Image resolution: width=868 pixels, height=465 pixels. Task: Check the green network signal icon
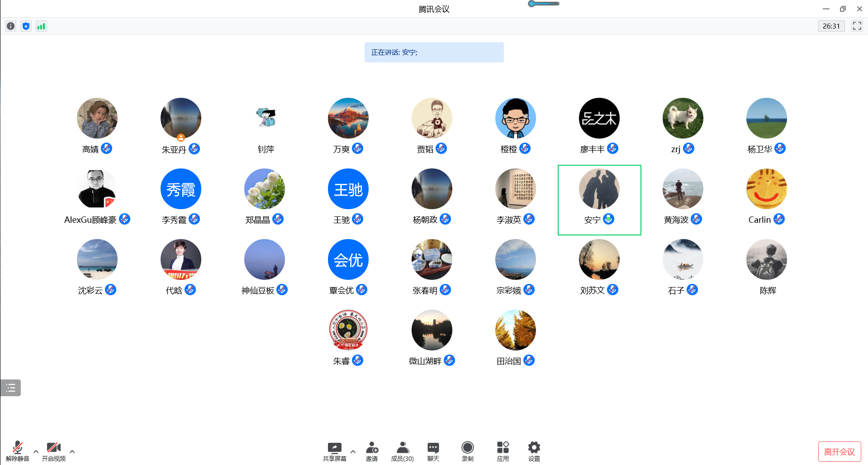coord(41,26)
